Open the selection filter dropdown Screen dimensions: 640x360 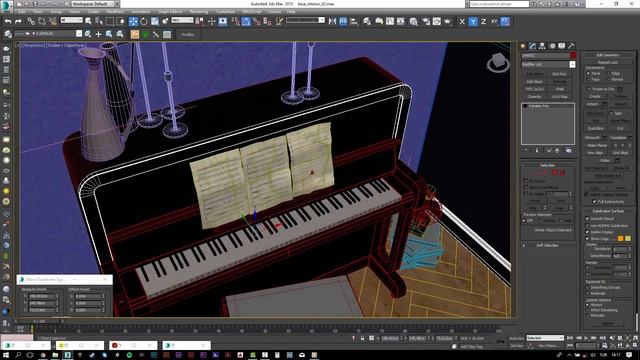[x=71, y=20]
